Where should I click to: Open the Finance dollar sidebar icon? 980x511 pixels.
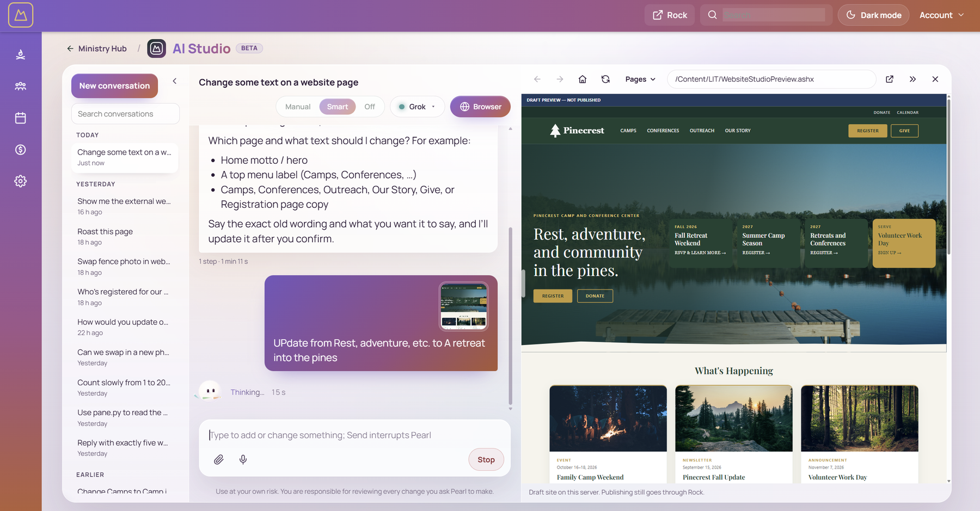(x=21, y=150)
